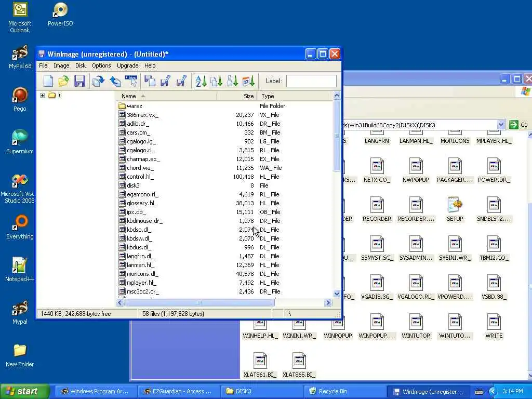Select file cars.bm_
The width and height of the screenshot is (532, 399).
tap(134, 132)
